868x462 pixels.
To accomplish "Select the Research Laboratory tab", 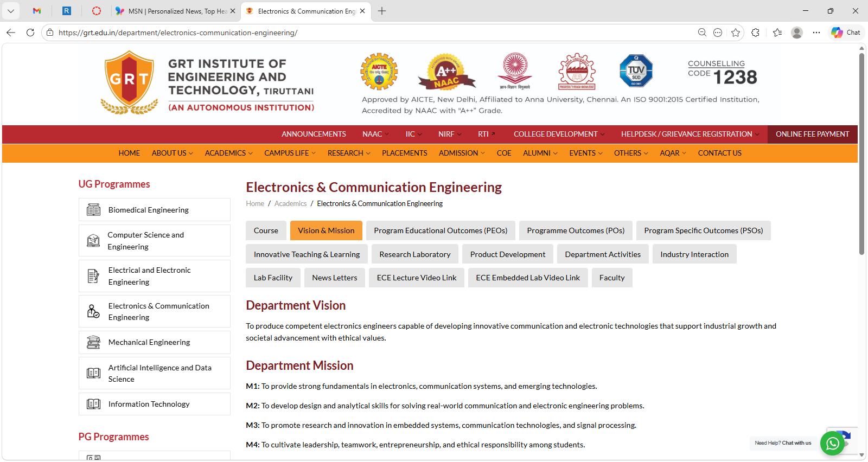I will [x=414, y=254].
